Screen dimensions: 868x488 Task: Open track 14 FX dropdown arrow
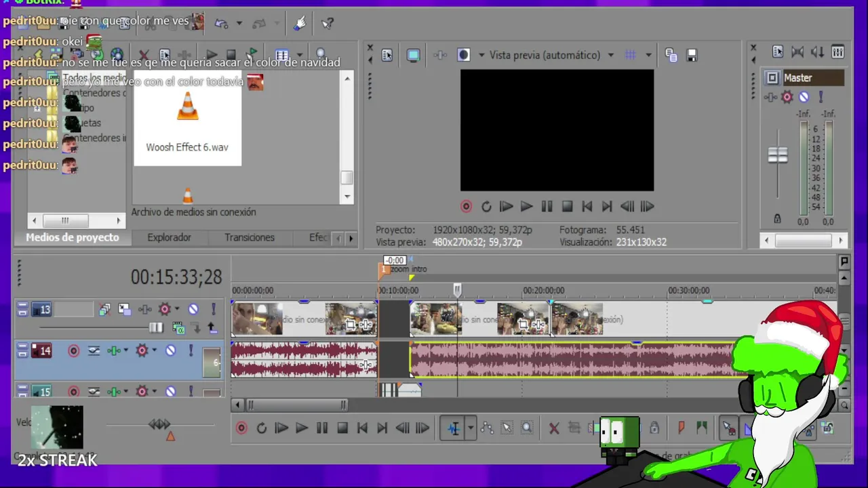click(x=126, y=350)
